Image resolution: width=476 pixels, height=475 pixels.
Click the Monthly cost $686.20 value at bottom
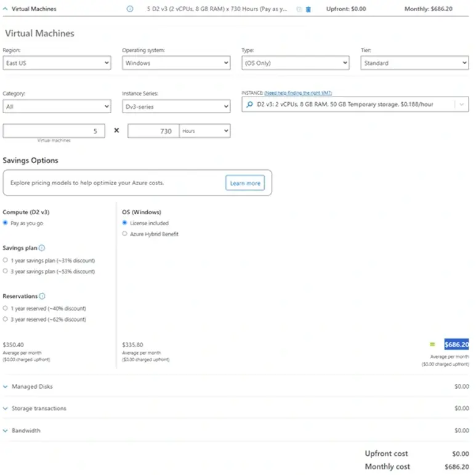coord(456,466)
